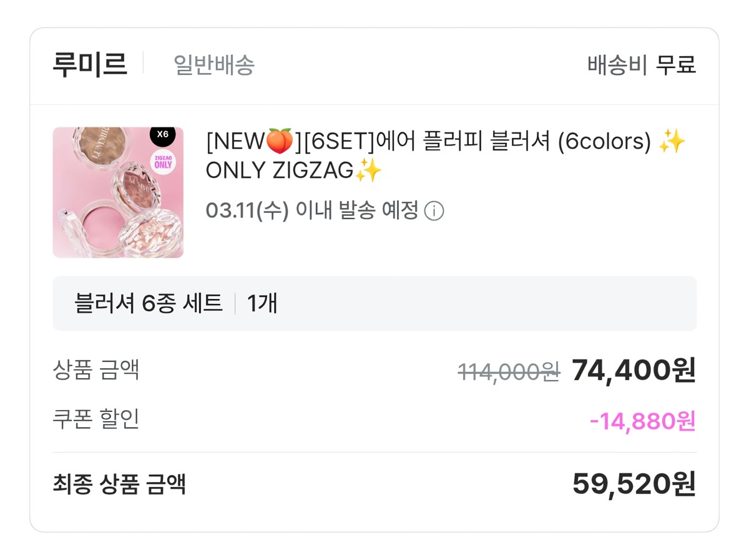Click the sparkles emoji after ONLY ZIGZAG
749x560 pixels.
(x=368, y=170)
